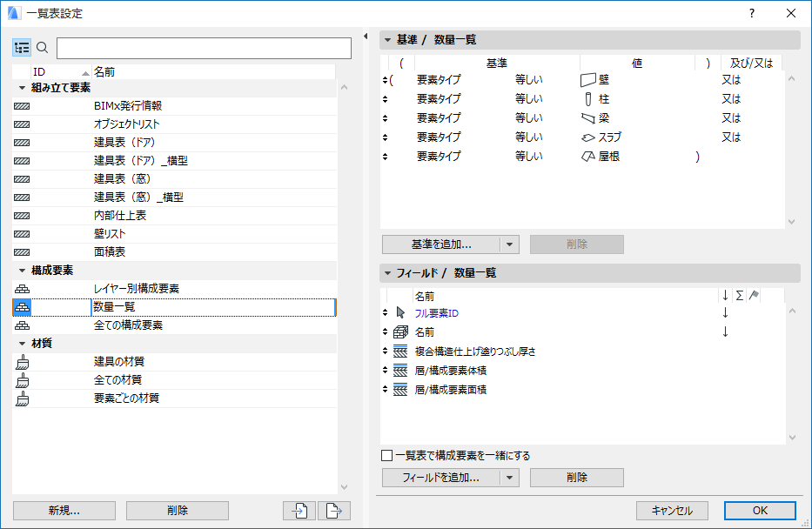The height and width of the screenshot is (529, 812).
Task: Collapse the フィールド / 数量一覧 panel
Action: pos(387,273)
